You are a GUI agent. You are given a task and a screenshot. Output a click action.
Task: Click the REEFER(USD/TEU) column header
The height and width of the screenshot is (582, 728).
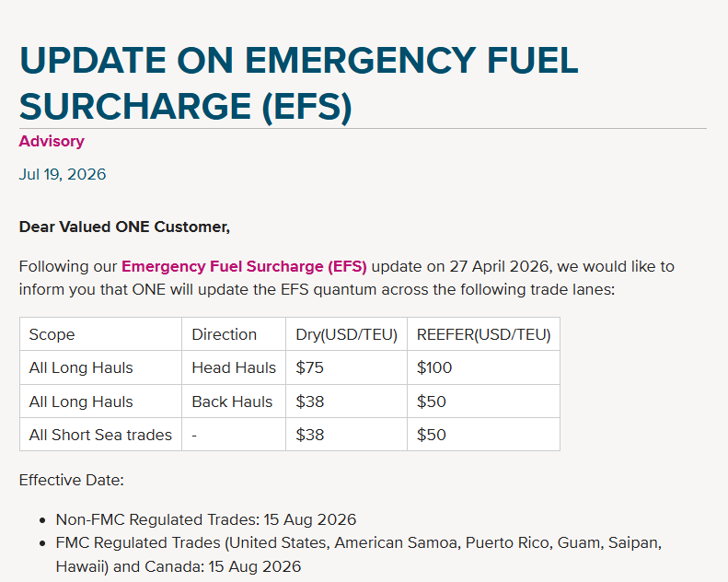pos(483,334)
